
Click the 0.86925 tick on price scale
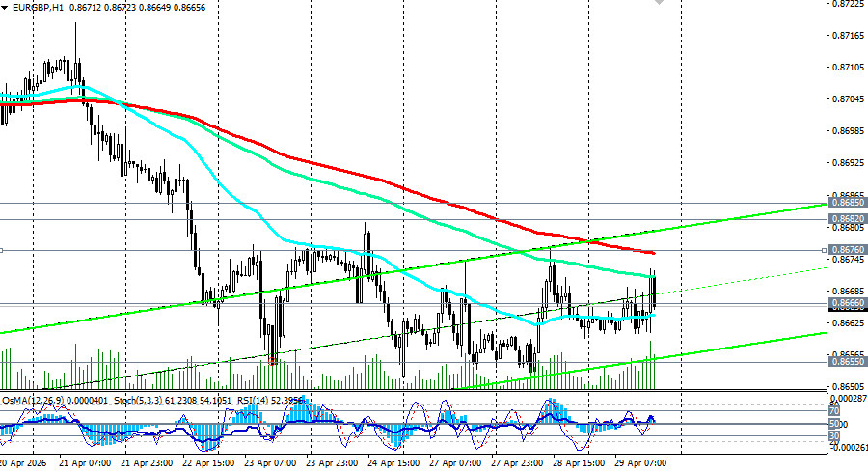[848, 163]
